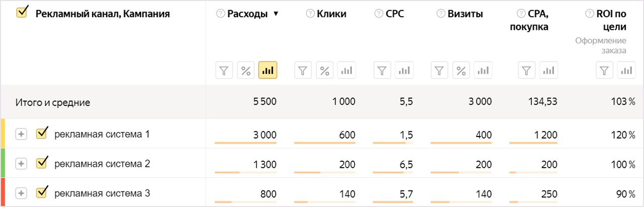
Task: Uncheck the рекламная система 1 checkbox
Action: (x=42, y=133)
